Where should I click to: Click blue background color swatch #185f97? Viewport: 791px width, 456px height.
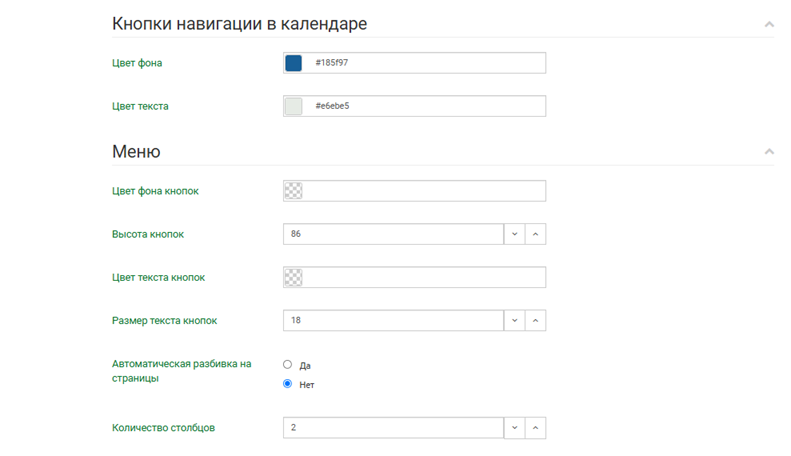pyautogui.click(x=293, y=63)
